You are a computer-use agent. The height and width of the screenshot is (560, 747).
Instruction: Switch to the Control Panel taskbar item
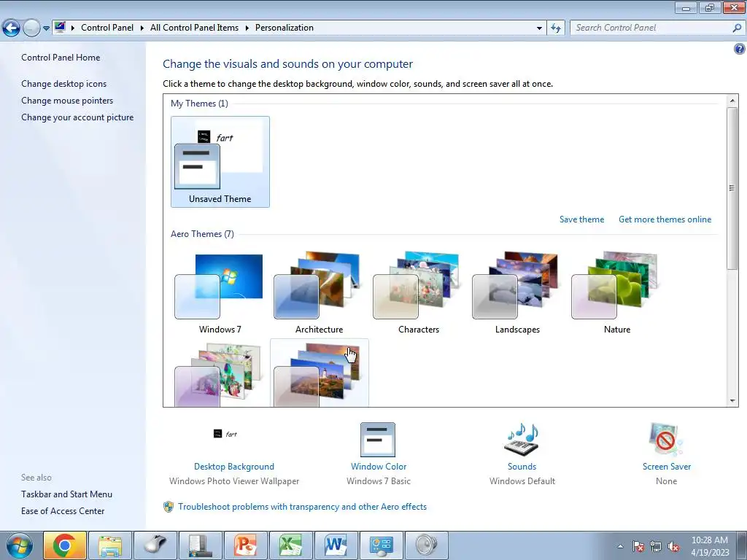(382, 545)
